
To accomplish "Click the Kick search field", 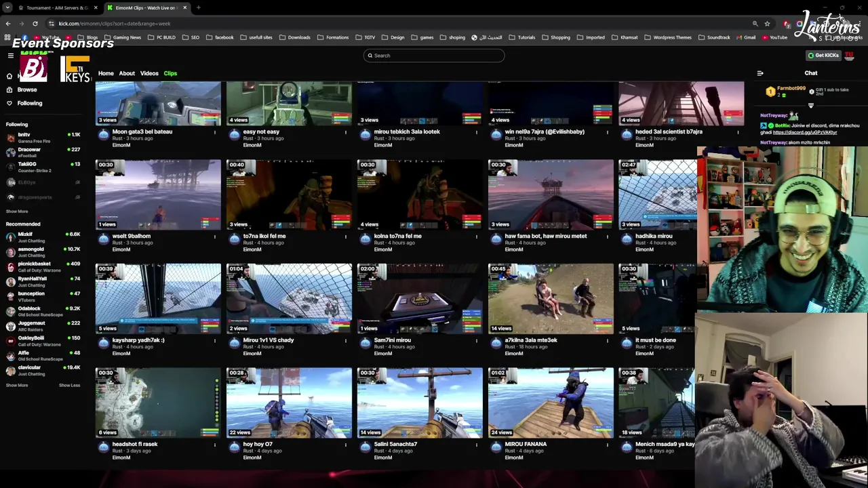I will pyautogui.click(x=434, y=56).
